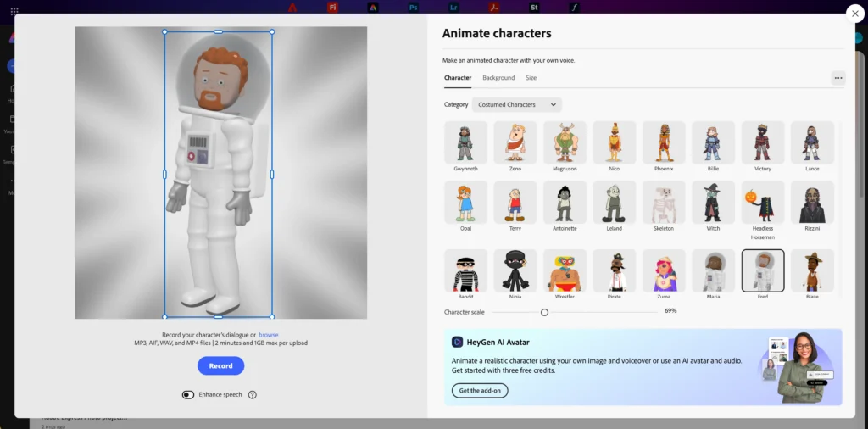Viewport: 868px width, 429px height.
Task: Open Adobe Firefly icon in top bar
Action: click(x=332, y=7)
